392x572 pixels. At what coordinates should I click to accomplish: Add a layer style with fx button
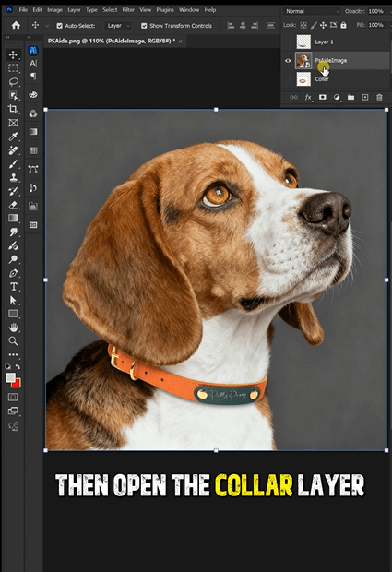(x=308, y=97)
